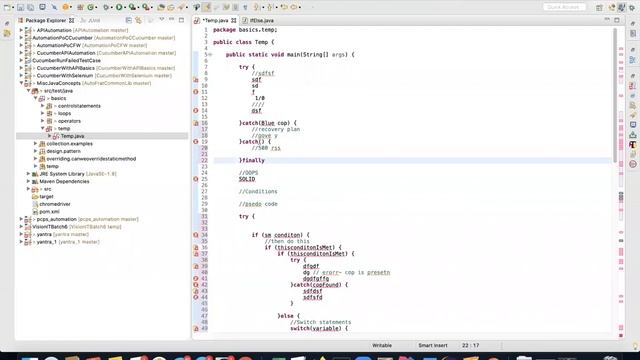Screen dimensions: 640x360
Task: Open the Run button dropdown arrow
Action: [x=125, y=7]
